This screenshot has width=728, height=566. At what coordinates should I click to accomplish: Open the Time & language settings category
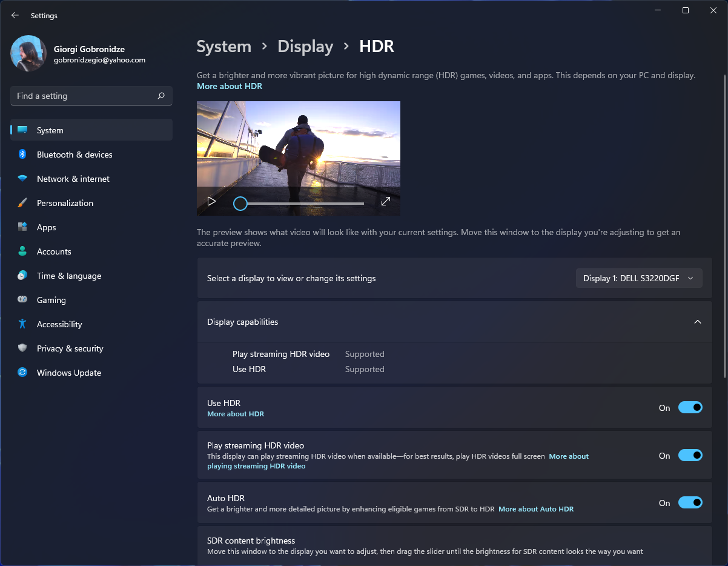point(68,276)
